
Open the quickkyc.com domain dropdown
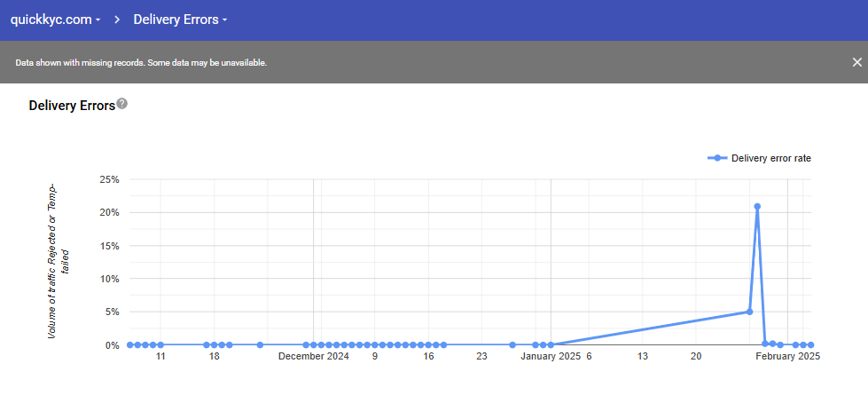[54, 20]
